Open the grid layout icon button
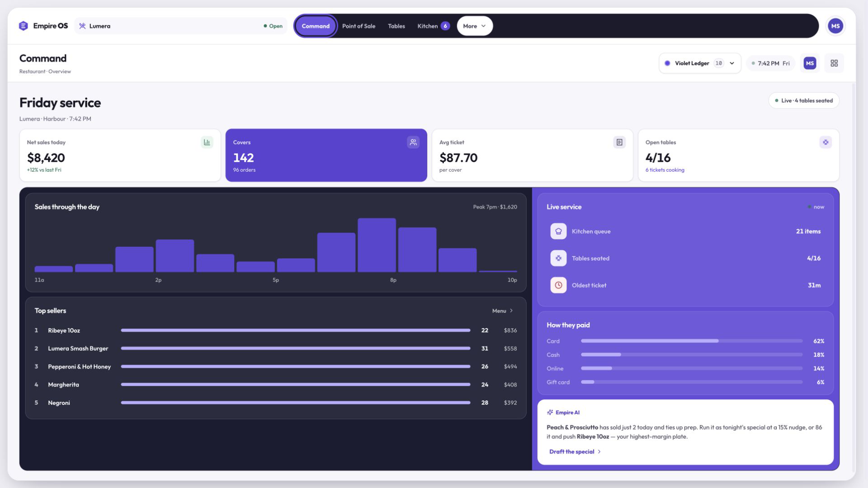 834,63
